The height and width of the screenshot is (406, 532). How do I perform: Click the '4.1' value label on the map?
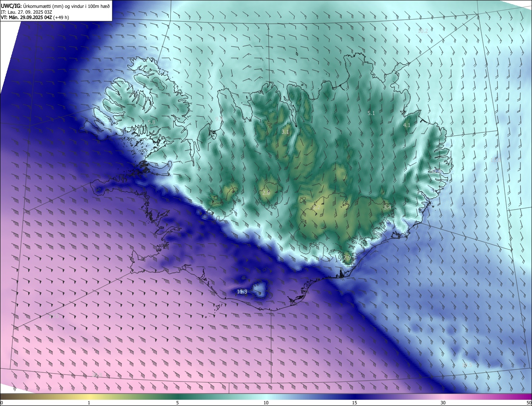406,125
